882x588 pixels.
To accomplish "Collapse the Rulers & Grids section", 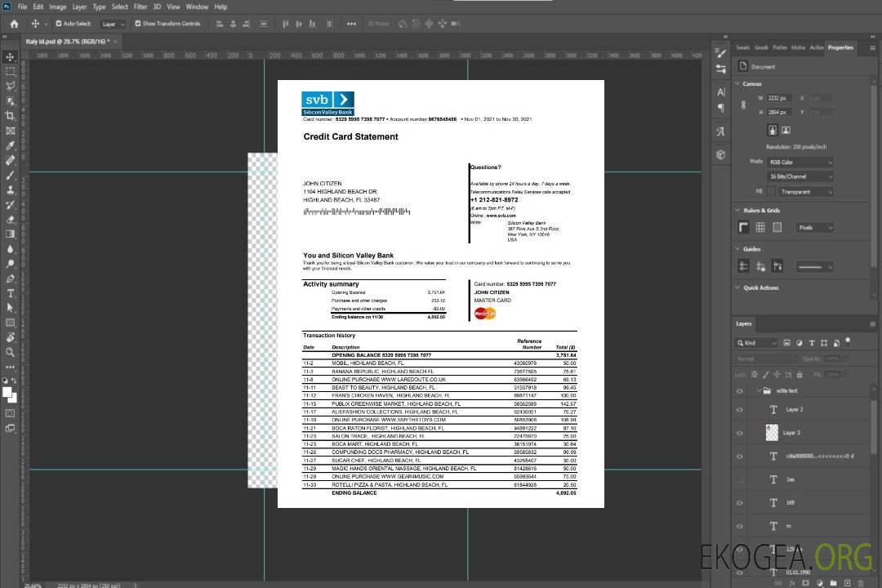I will point(737,210).
